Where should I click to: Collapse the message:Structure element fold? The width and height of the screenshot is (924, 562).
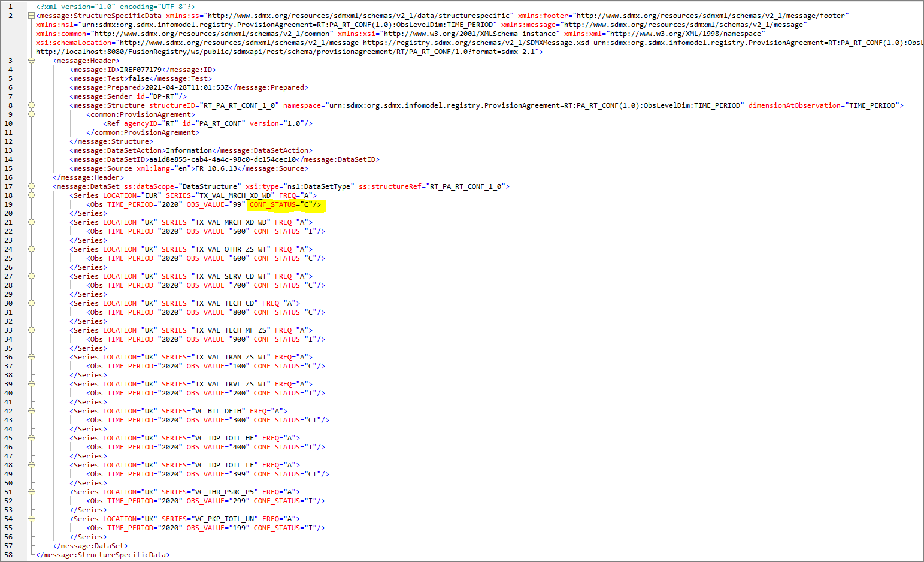pos(31,105)
